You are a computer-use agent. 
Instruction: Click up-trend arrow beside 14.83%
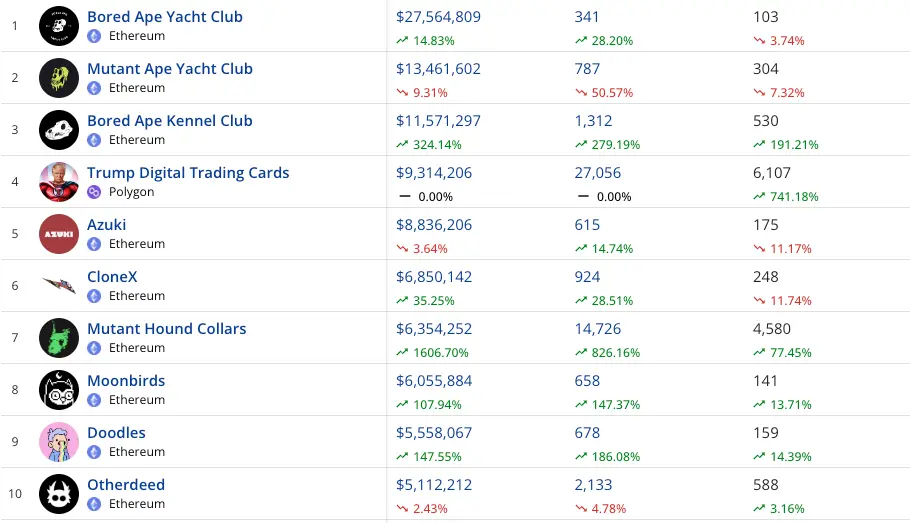tap(402, 40)
